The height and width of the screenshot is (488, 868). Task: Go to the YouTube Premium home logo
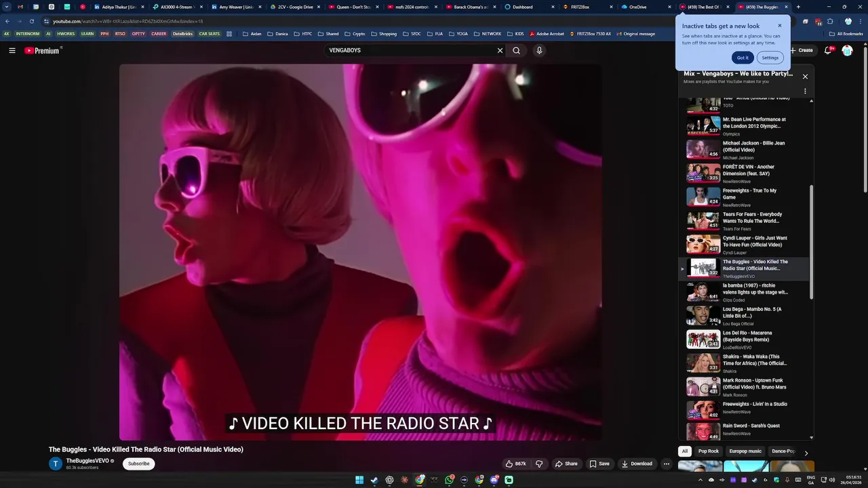[x=42, y=50]
